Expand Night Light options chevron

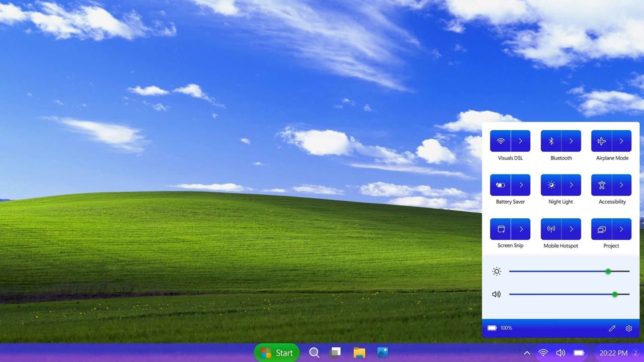pyautogui.click(x=571, y=185)
